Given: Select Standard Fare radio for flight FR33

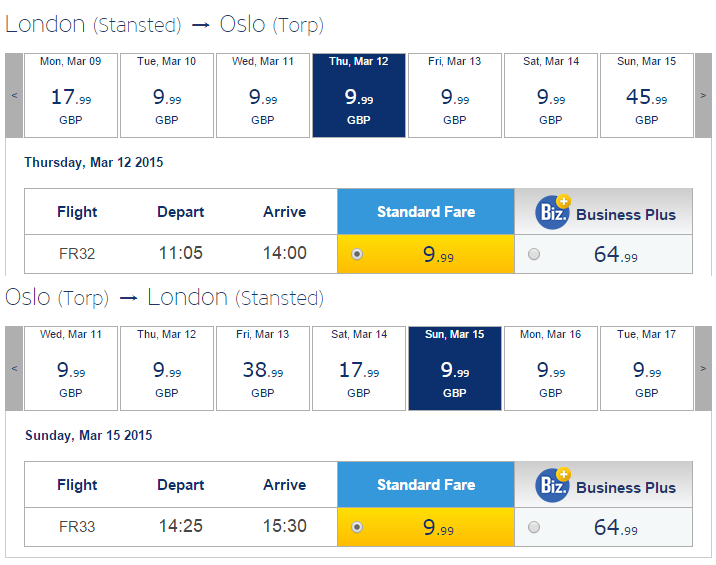Looking at the screenshot, I should (x=357, y=527).
